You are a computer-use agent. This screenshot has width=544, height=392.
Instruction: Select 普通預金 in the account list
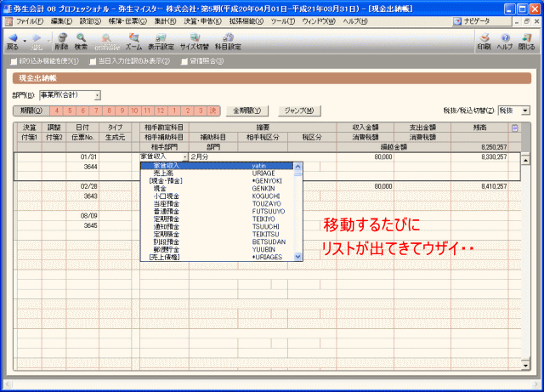(x=218, y=212)
